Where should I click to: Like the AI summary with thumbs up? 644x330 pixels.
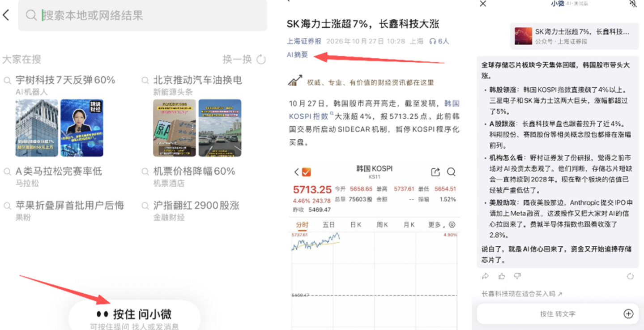coord(501,276)
